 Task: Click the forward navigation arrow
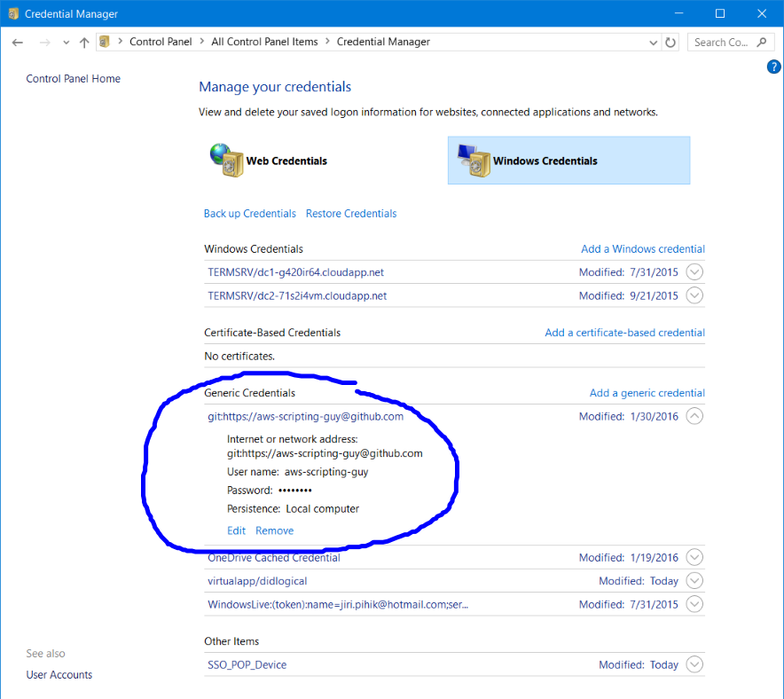click(45, 43)
